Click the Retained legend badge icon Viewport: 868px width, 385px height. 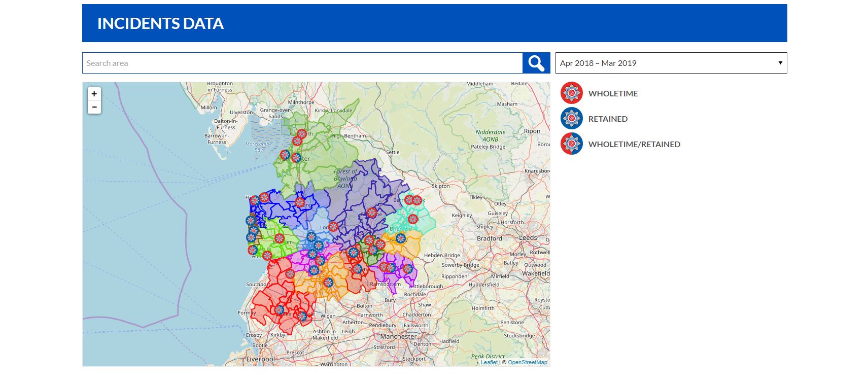572,119
